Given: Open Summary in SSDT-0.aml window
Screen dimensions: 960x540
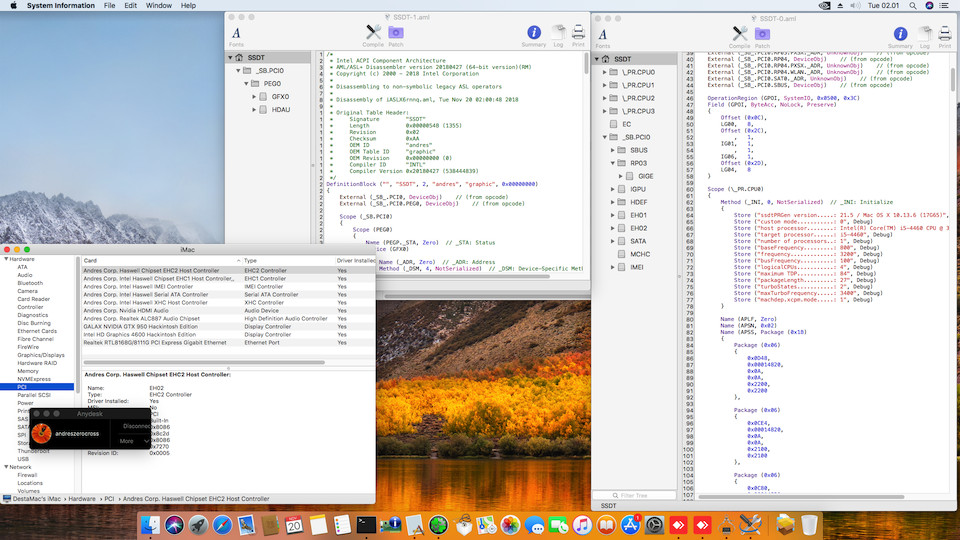Looking at the screenshot, I should (903, 35).
